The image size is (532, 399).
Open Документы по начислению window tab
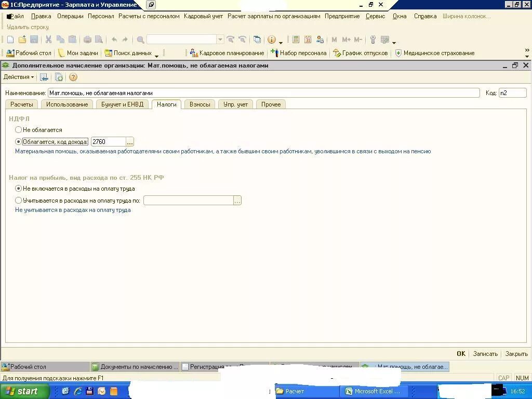click(x=136, y=367)
